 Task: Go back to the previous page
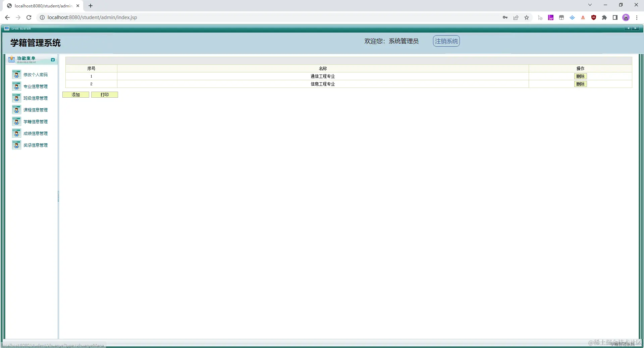coord(7,17)
